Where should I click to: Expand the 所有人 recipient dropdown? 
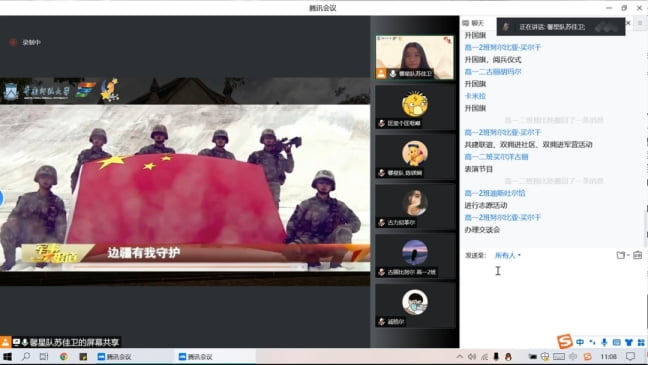(508, 255)
